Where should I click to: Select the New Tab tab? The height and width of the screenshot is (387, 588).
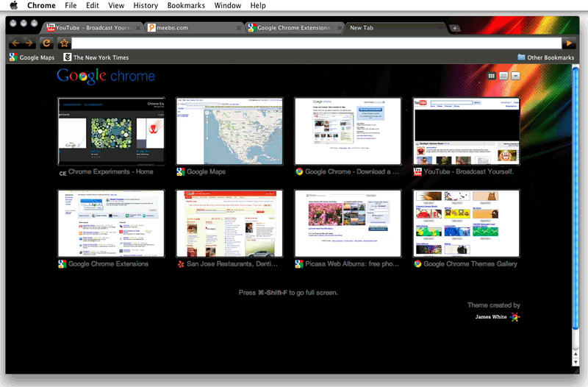[394, 28]
